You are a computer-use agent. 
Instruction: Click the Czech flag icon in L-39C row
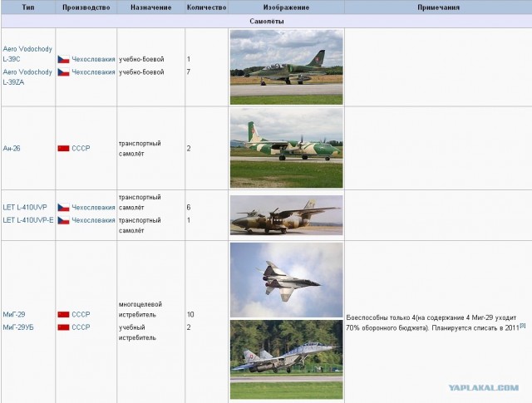point(63,59)
